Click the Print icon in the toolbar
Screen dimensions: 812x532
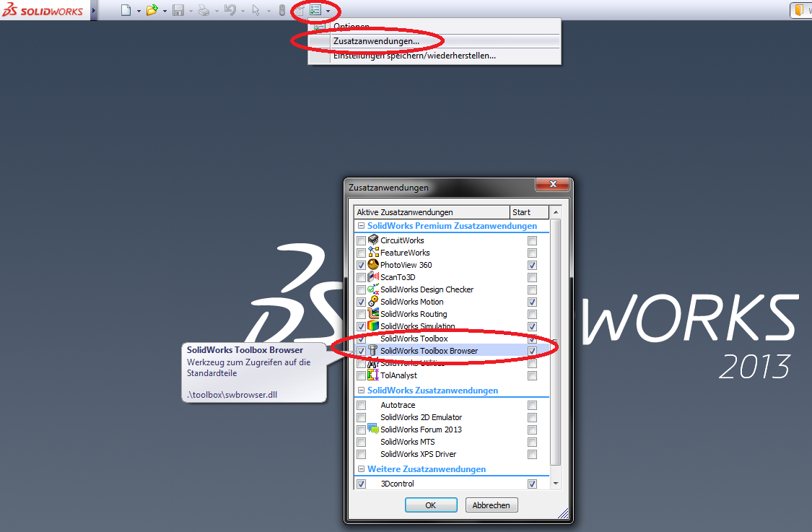[x=204, y=10]
